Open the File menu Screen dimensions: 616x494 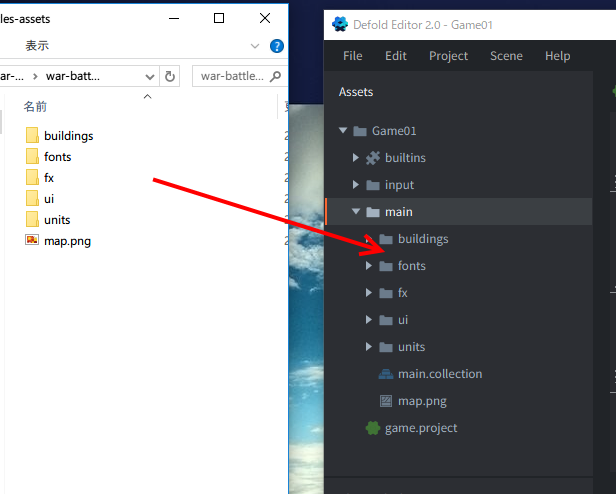(x=352, y=56)
